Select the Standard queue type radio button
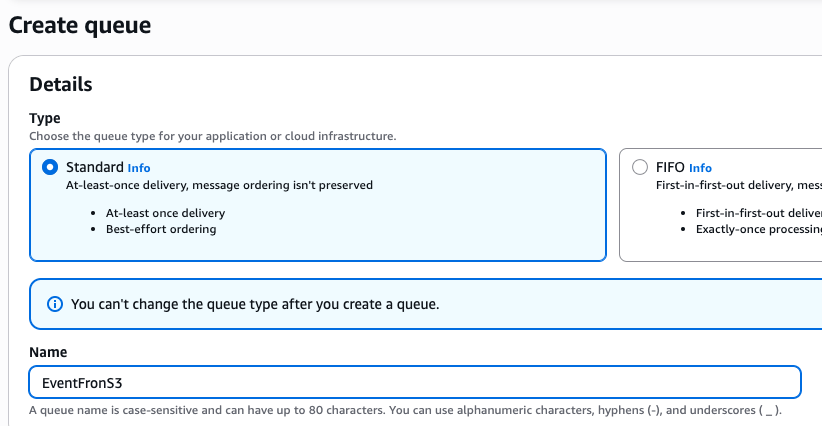The height and width of the screenshot is (426, 822). [50, 168]
